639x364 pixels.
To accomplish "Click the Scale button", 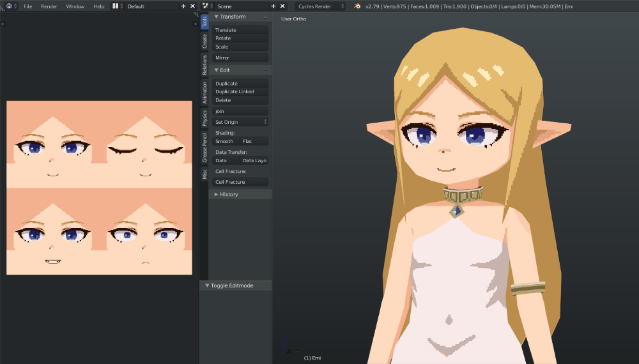I will pos(240,47).
